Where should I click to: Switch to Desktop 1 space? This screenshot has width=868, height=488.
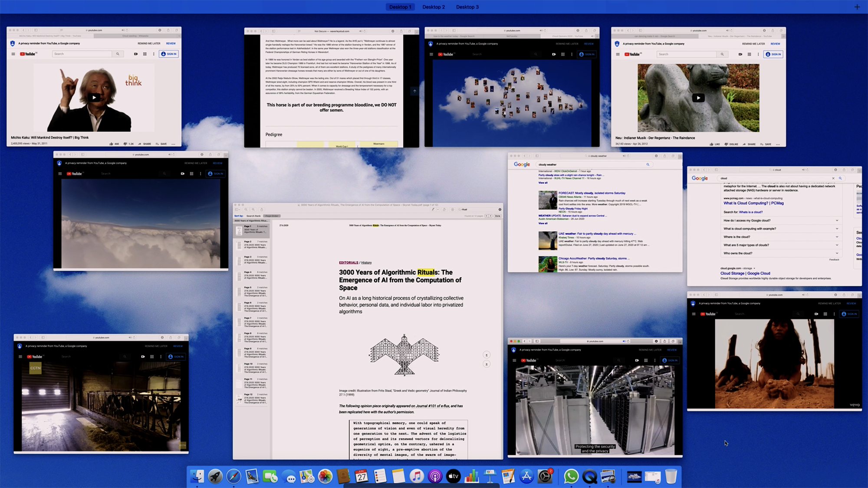[x=400, y=7]
